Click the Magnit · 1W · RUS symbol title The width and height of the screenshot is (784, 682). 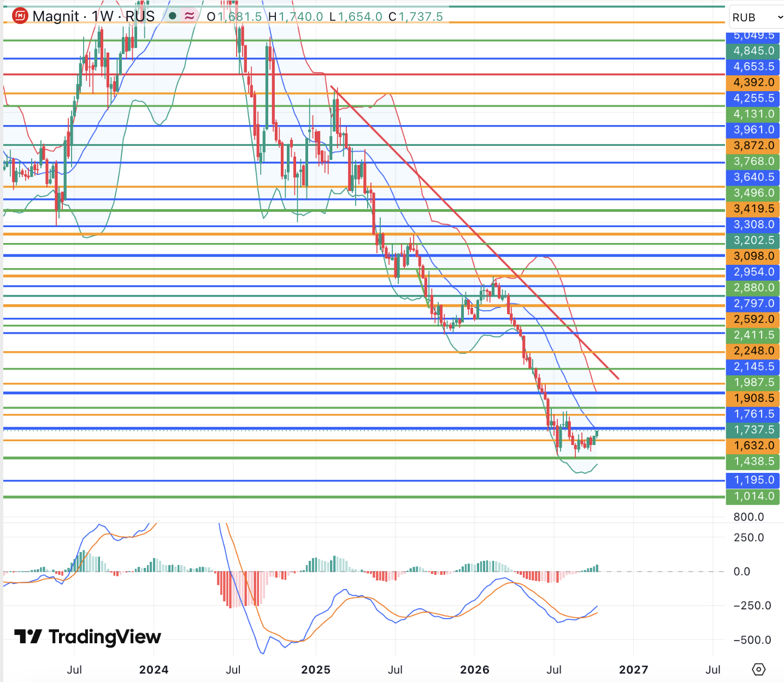93,16
